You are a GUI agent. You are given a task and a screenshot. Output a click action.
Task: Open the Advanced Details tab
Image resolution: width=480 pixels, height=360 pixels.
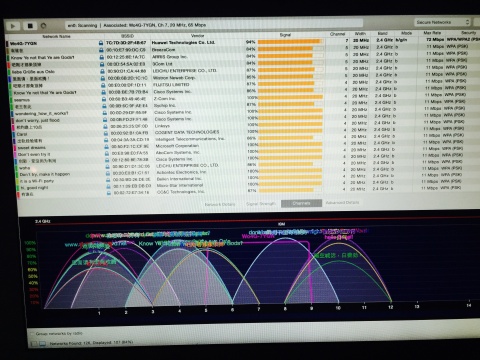[342, 202]
